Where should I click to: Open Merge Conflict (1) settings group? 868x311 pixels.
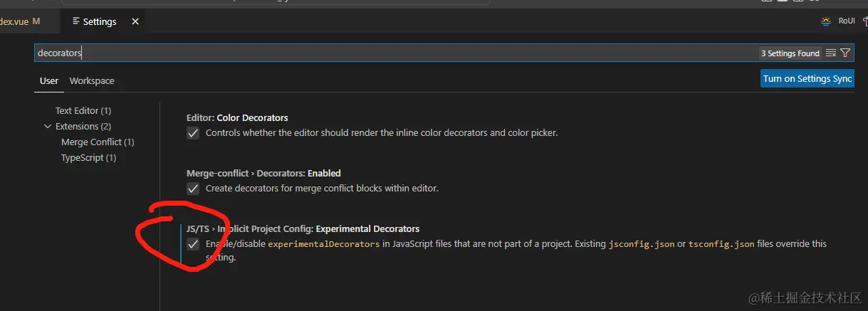tap(98, 142)
